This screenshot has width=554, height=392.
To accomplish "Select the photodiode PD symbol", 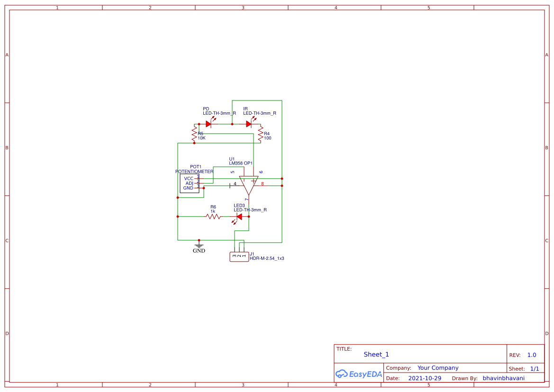I will click(x=209, y=124).
